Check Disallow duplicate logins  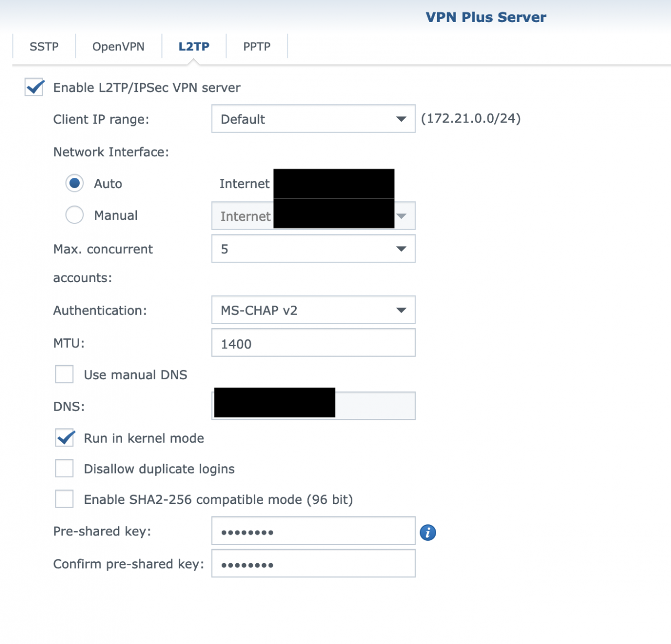tap(64, 468)
